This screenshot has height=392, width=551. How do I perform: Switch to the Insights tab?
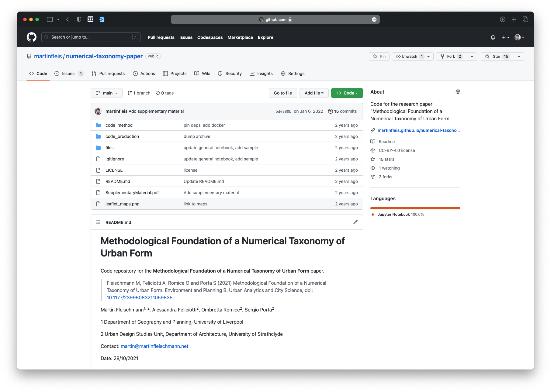click(261, 74)
